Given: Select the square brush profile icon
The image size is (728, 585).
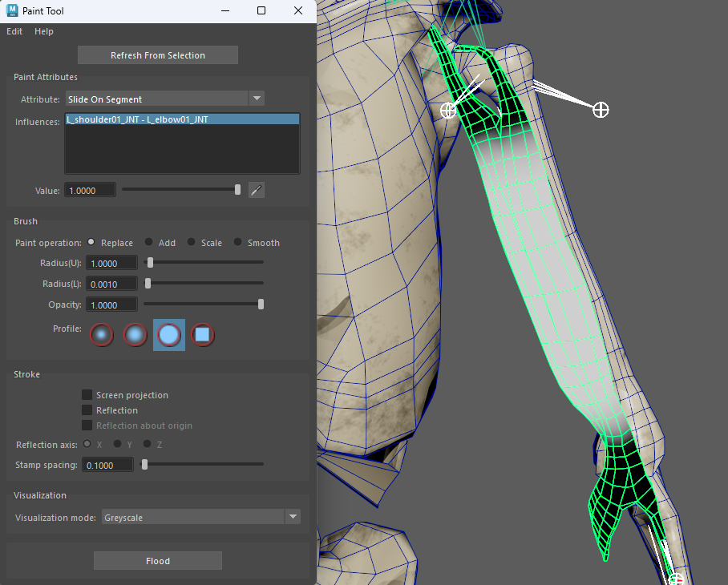Looking at the screenshot, I should pos(203,335).
